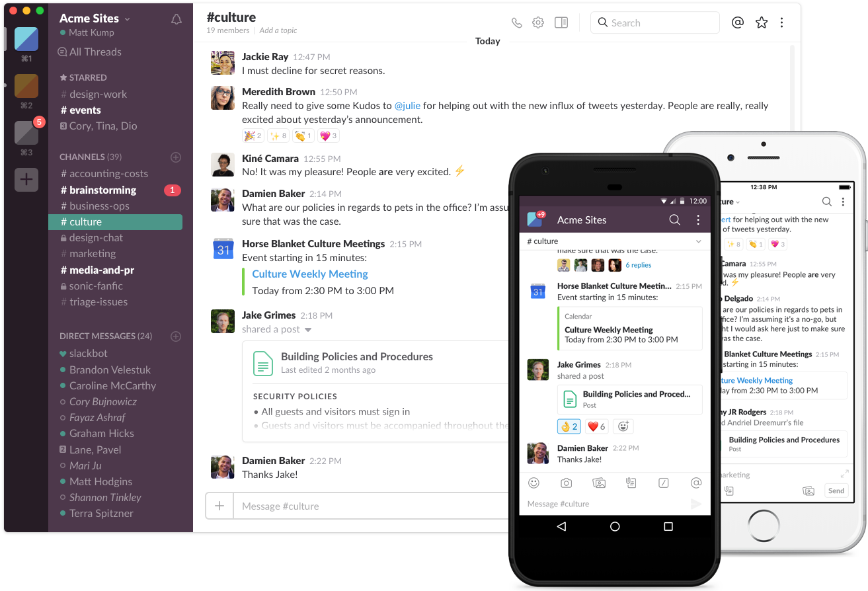Expand shared a post dropdown arrow
Viewport: 868px width, 591px height.
click(x=307, y=330)
